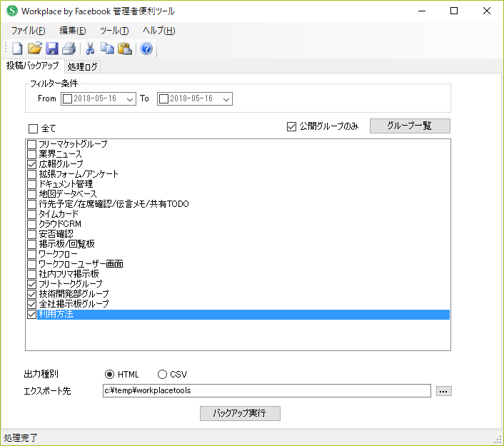Uncheck the highlighted 利用方法 checkbox
Screen dimensions: 504x446
click(x=31, y=314)
